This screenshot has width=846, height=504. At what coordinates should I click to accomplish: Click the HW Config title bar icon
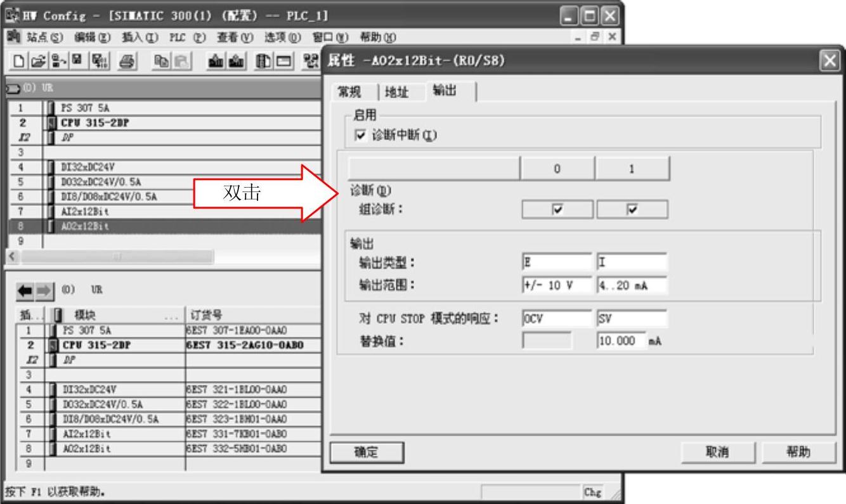(12, 15)
